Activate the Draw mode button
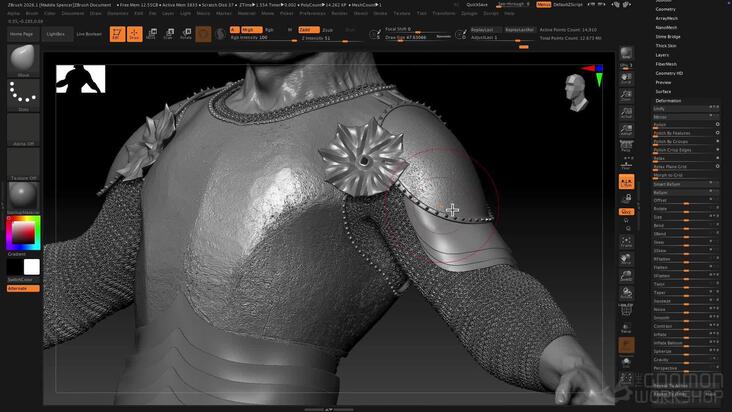Viewport: 732px width, 412px height. [x=134, y=34]
